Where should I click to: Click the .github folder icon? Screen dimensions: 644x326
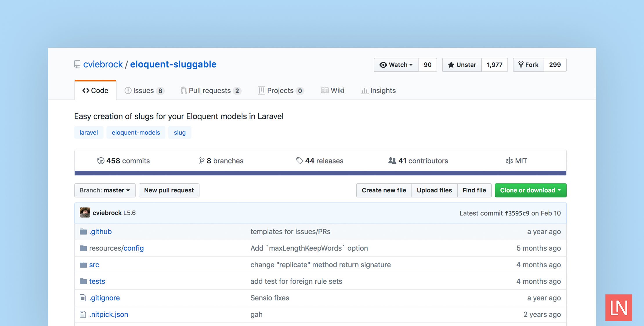tap(83, 232)
